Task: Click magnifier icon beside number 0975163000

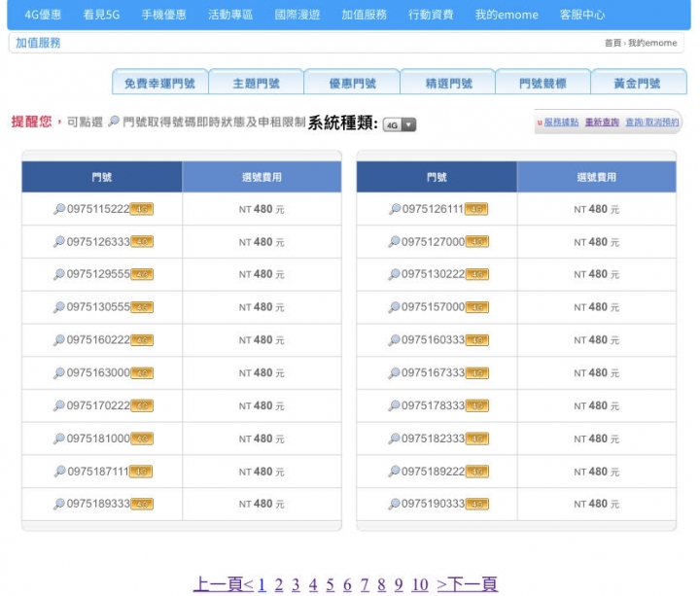Action: click(x=59, y=372)
